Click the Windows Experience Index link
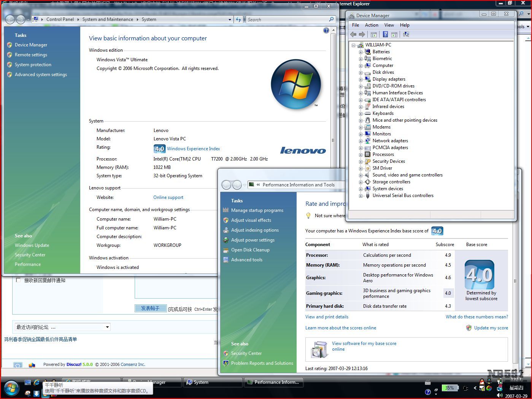This screenshot has height=399, width=532. [x=193, y=149]
